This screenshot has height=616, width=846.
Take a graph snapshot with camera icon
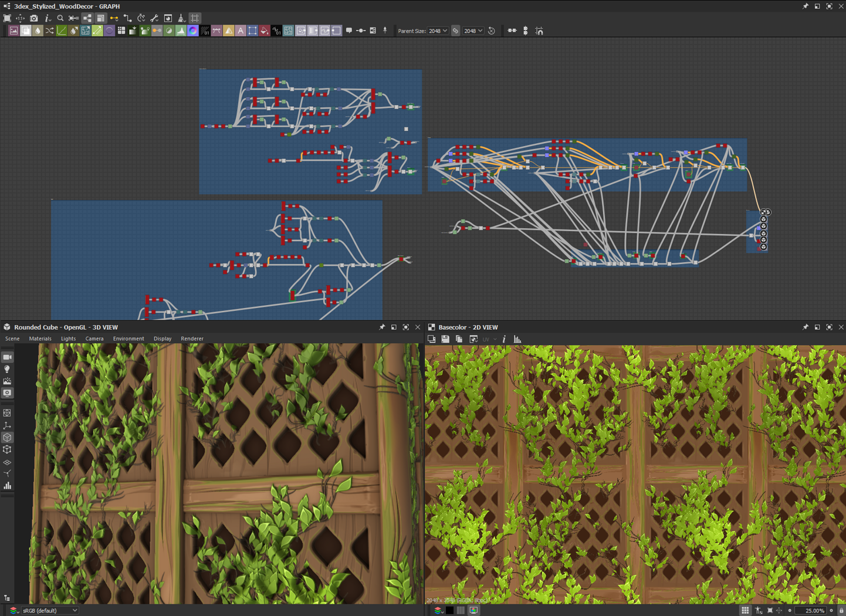[x=33, y=18]
